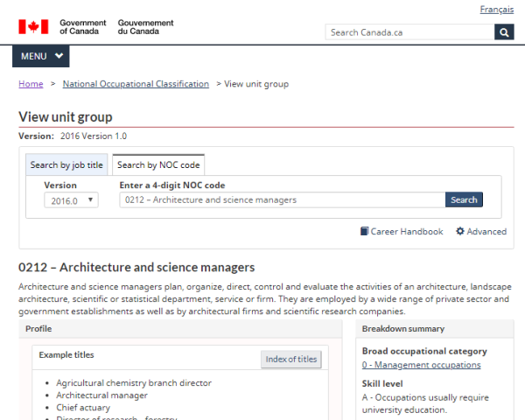Click the Career Handbook book icon
This screenshot has width=525, height=420.
click(364, 231)
